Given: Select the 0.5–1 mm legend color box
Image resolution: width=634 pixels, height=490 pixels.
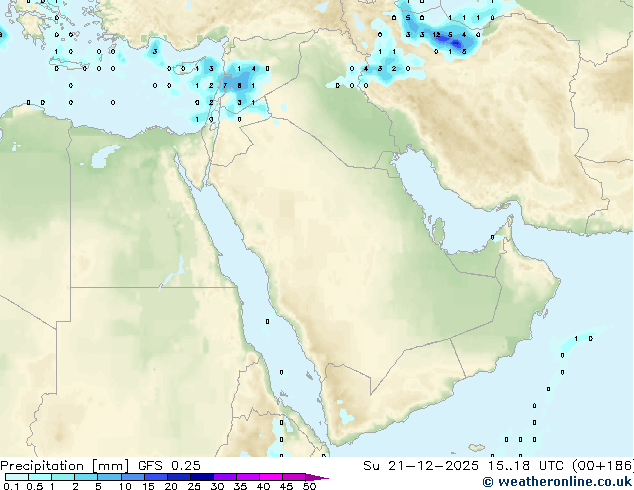Looking at the screenshot, I should pos(40,477).
